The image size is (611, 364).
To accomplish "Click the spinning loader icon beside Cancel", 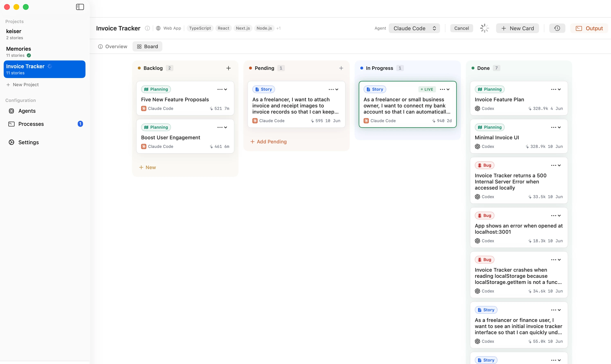I will click(484, 28).
